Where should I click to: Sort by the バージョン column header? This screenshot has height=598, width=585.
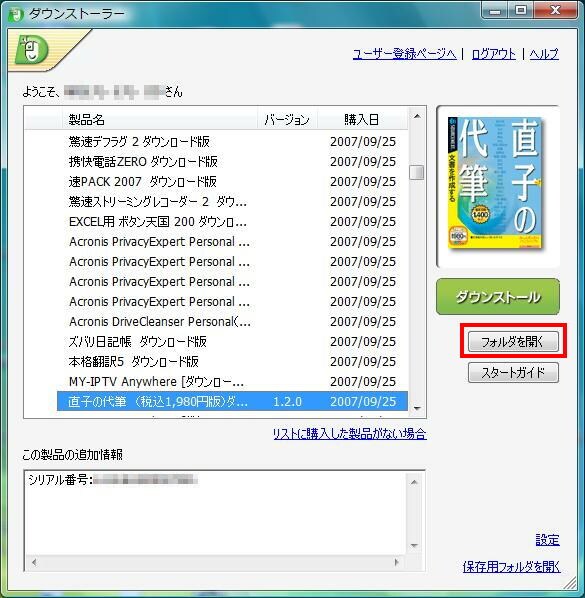[x=287, y=120]
